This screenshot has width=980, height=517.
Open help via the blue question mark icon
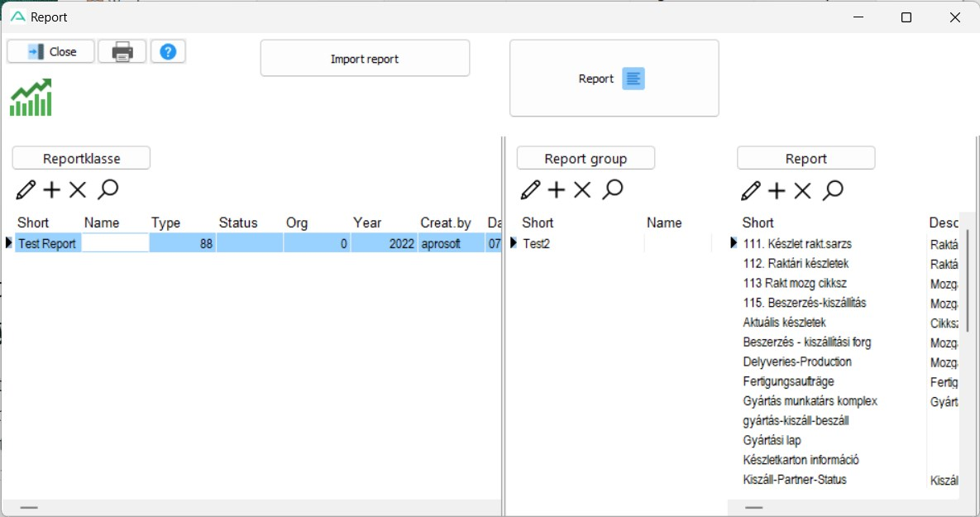tap(168, 51)
